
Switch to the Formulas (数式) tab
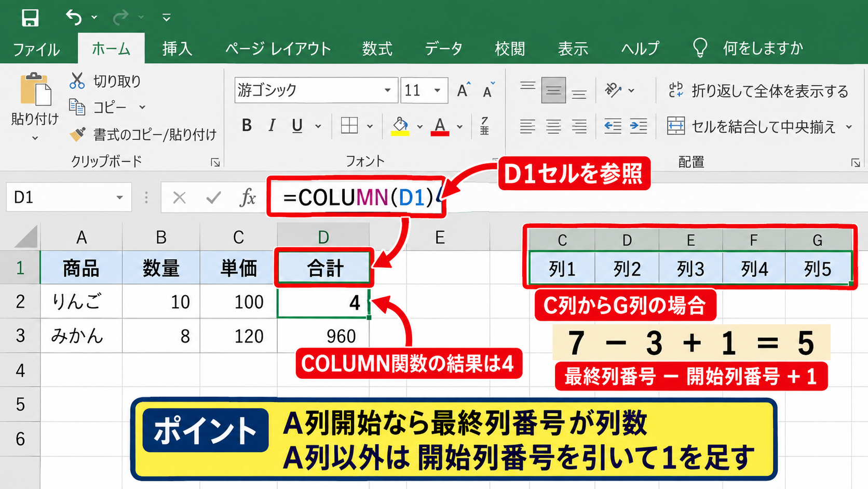tap(377, 49)
